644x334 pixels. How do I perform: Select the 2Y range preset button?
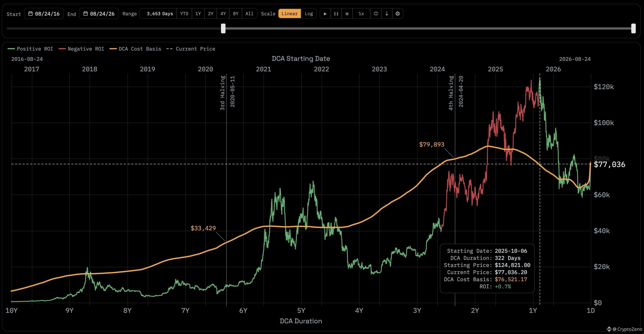(x=210, y=13)
